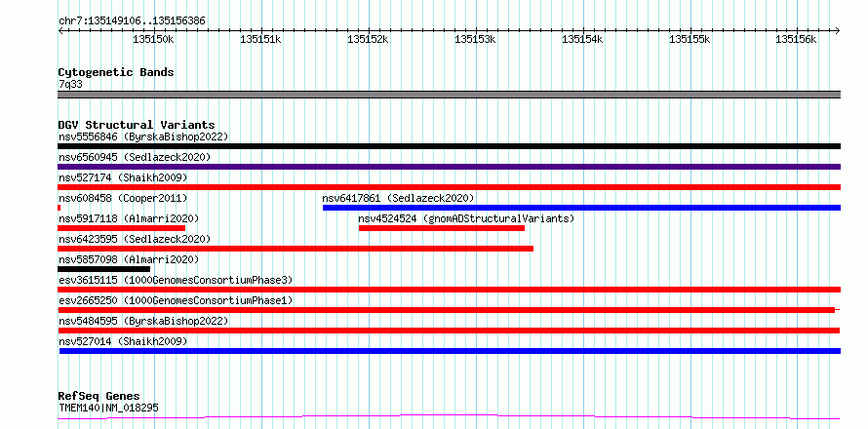
Task: Click the blue nsv527014 variant bar
Action: click(x=450, y=351)
